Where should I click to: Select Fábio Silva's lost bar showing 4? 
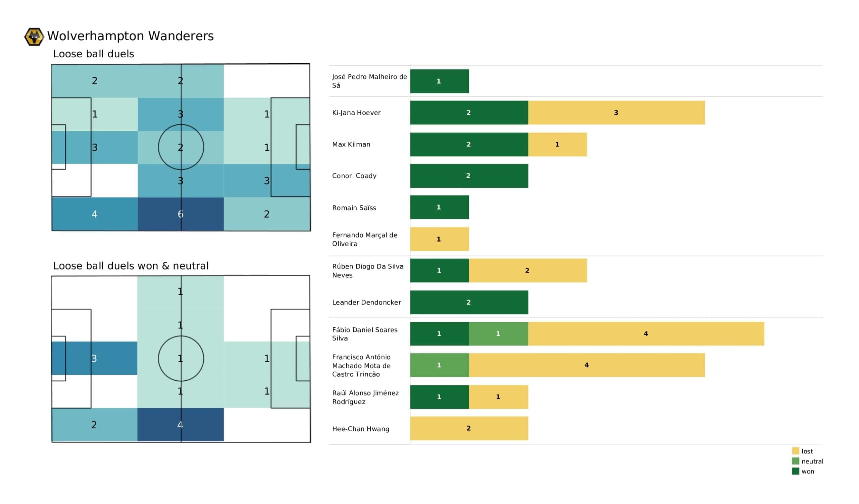point(646,334)
